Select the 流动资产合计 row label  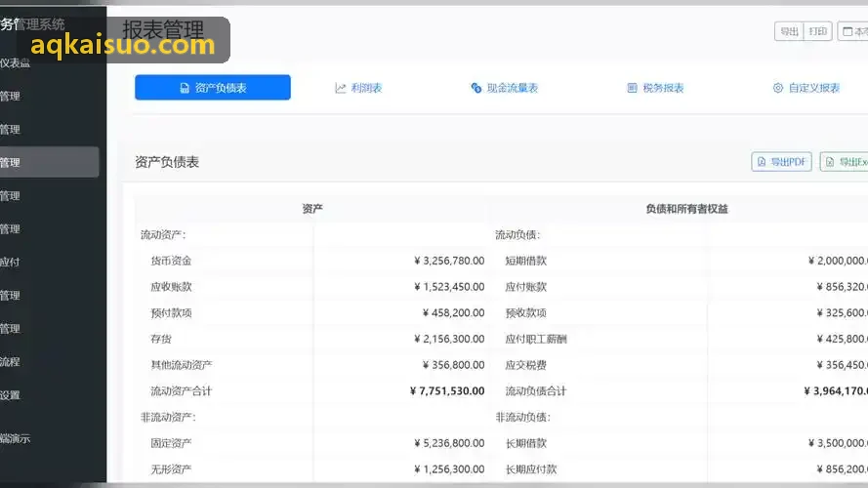pyautogui.click(x=181, y=390)
